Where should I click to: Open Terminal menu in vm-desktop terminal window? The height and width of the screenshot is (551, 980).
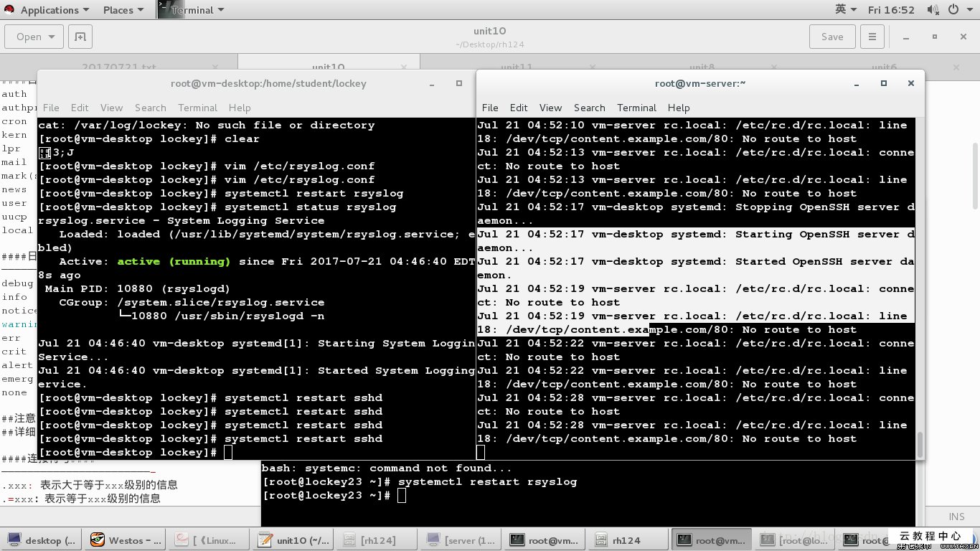(x=197, y=108)
